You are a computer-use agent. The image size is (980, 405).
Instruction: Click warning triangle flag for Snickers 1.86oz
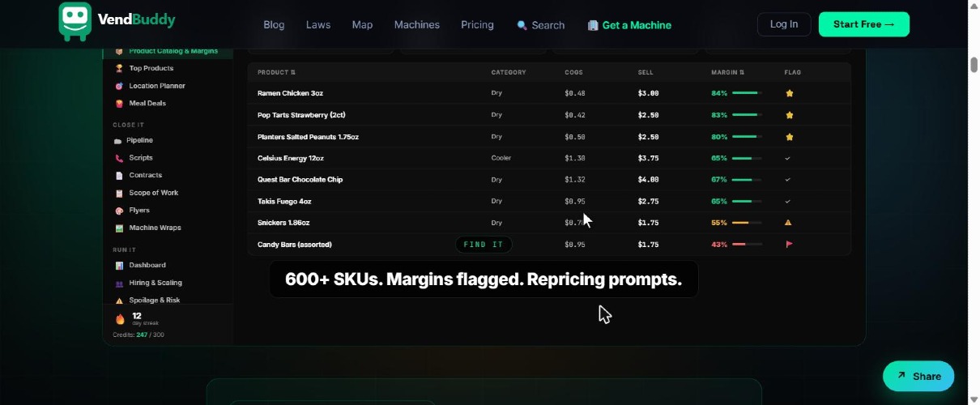[789, 223]
